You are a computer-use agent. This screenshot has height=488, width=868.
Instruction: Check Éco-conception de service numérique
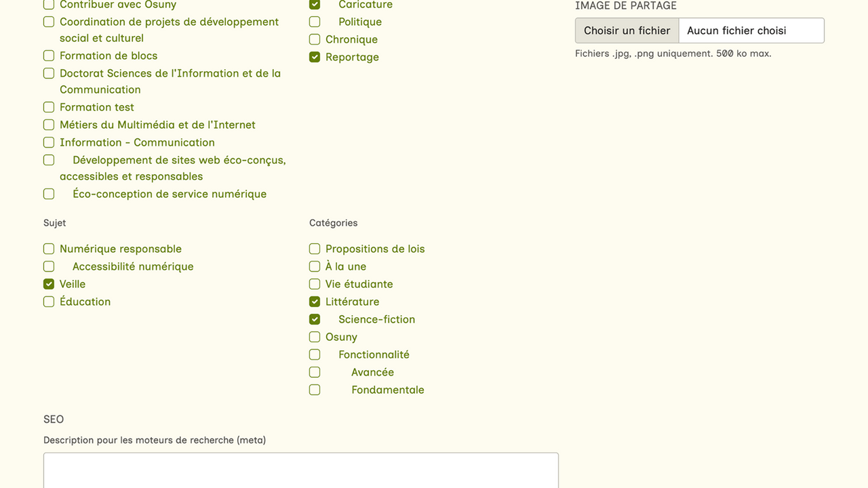pyautogui.click(x=49, y=194)
